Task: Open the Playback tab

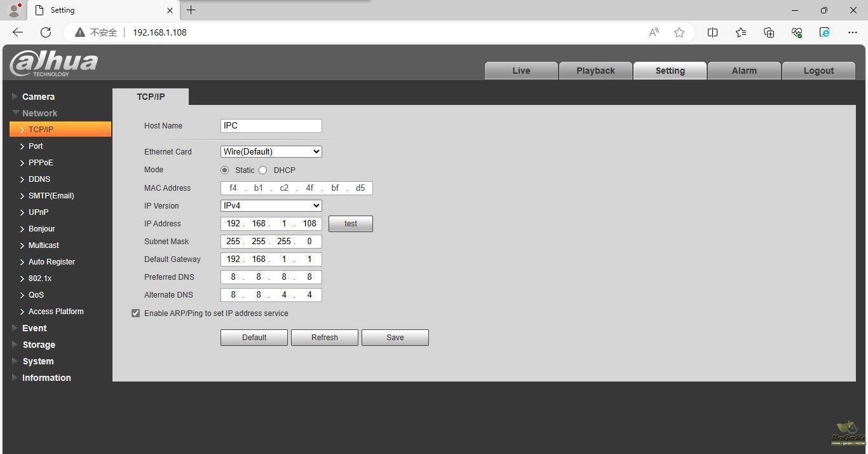Action: click(x=595, y=71)
